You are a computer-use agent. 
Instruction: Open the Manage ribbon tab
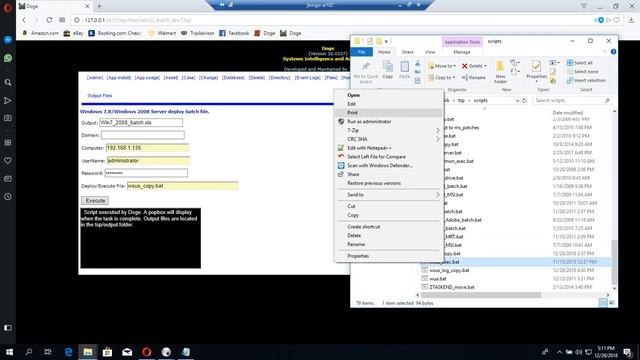coord(462,52)
